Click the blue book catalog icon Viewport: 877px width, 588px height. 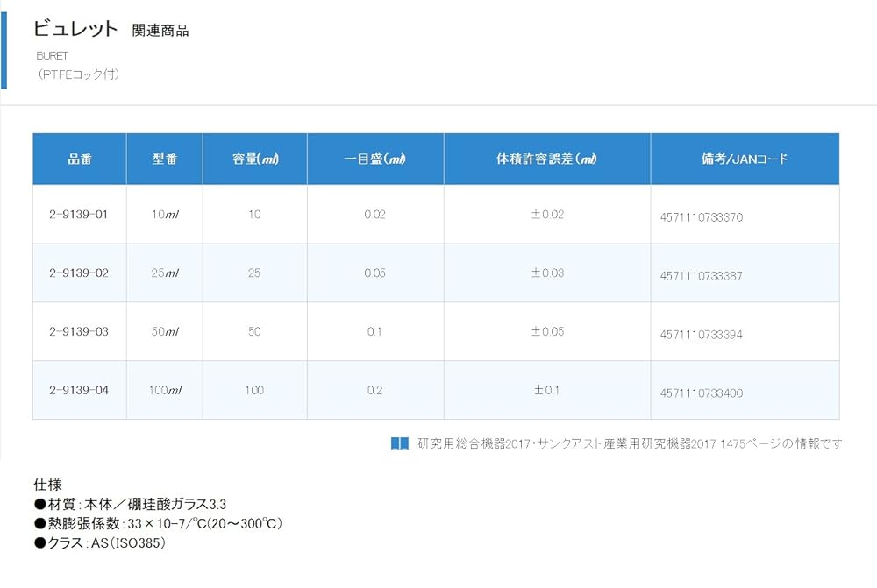[399, 443]
